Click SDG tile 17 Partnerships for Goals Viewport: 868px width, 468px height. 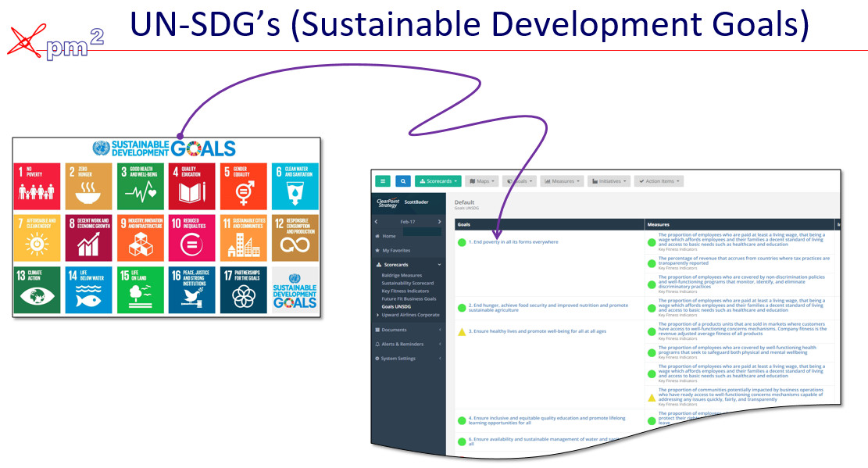(x=244, y=290)
